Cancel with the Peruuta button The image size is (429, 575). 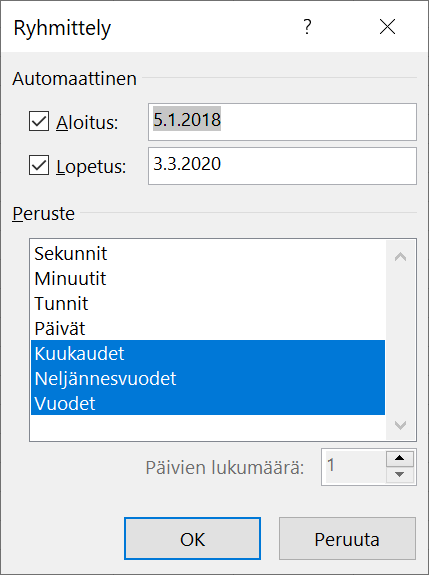point(347,539)
